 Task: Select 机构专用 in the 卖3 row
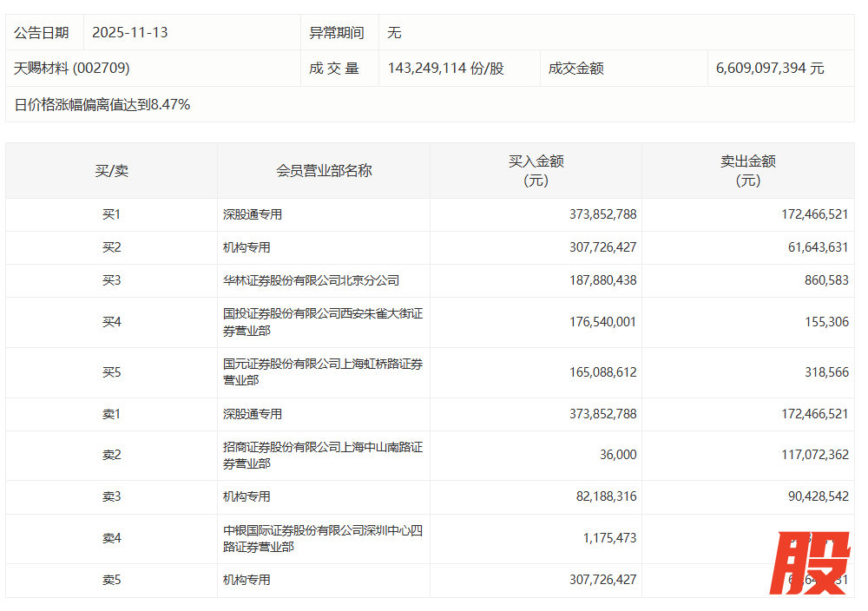[247, 496]
